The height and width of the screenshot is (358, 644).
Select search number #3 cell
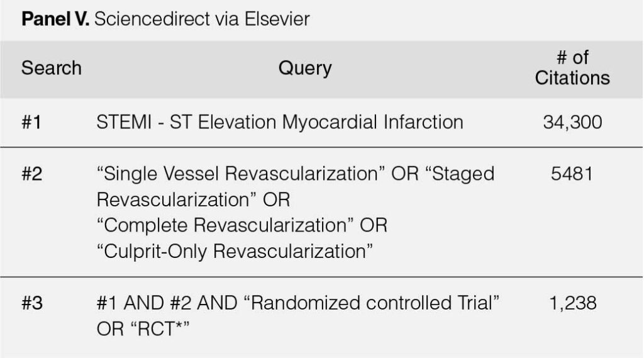point(31,303)
